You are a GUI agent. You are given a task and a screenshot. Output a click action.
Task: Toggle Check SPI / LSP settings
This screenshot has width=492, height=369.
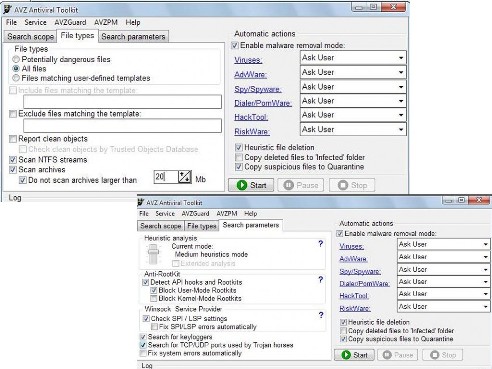point(146,318)
